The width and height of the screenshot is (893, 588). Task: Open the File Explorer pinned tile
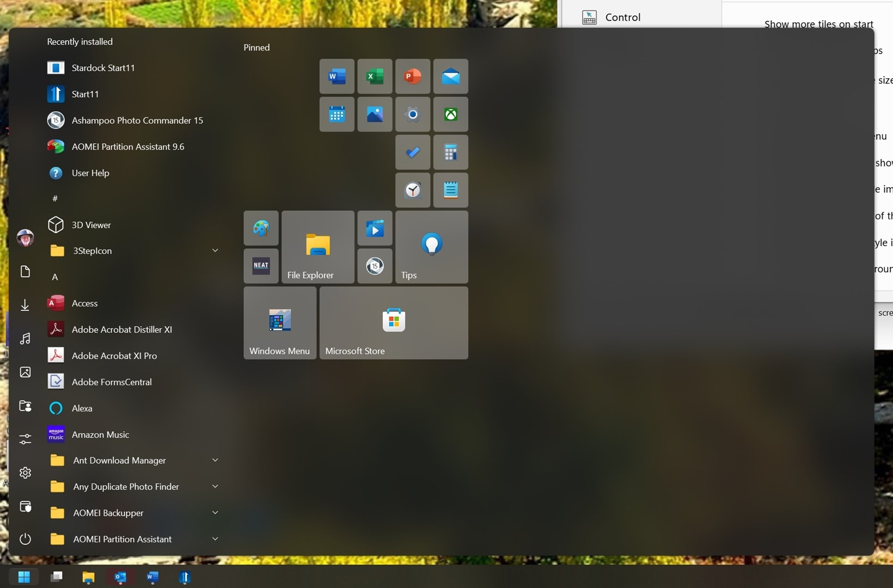pos(318,247)
